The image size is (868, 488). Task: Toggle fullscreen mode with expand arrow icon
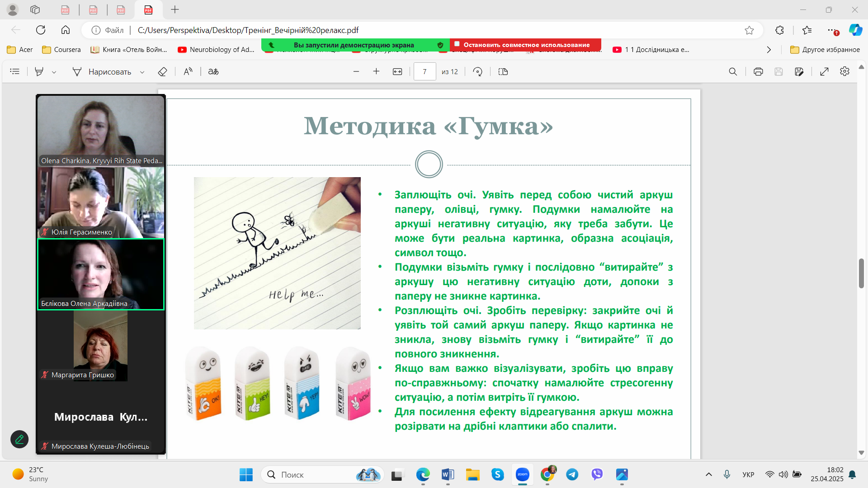click(824, 72)
